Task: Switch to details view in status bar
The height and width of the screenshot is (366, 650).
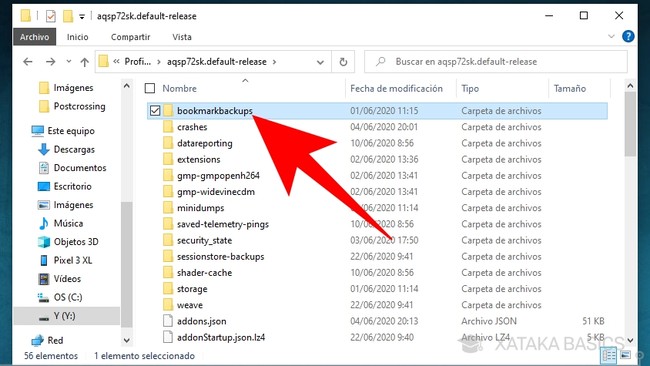Action: [x=609, y=355]
